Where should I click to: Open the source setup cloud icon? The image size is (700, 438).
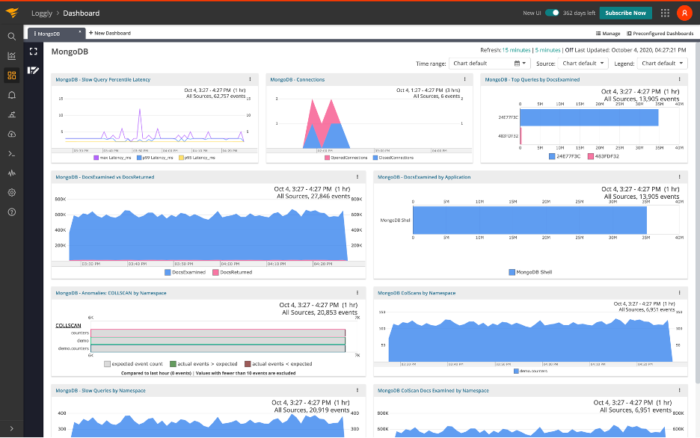[x=11, y=134]
